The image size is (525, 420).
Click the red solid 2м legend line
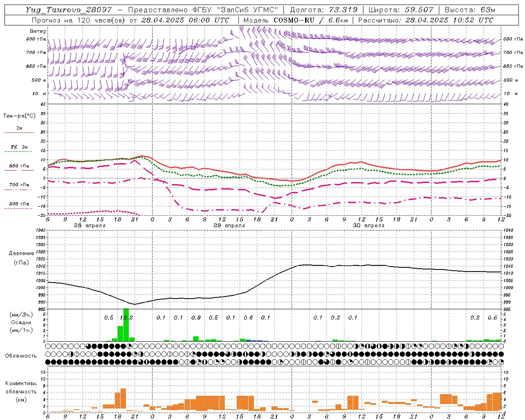(19, 132)
